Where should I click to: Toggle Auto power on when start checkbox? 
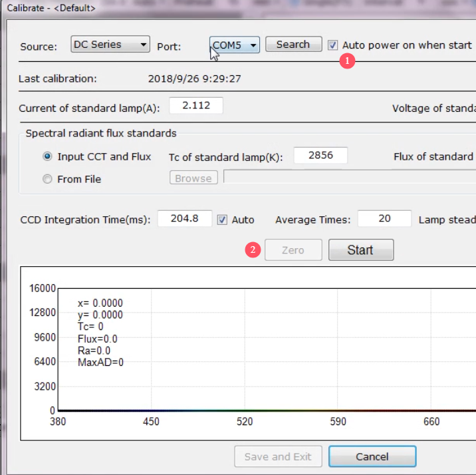click(x=332, y=45)
